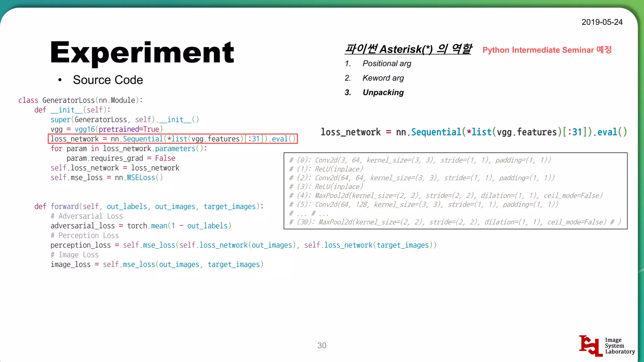Click the # (4): MaxPool2d comment line
Viewport: 644px width, 362px height.
(446, 195)
